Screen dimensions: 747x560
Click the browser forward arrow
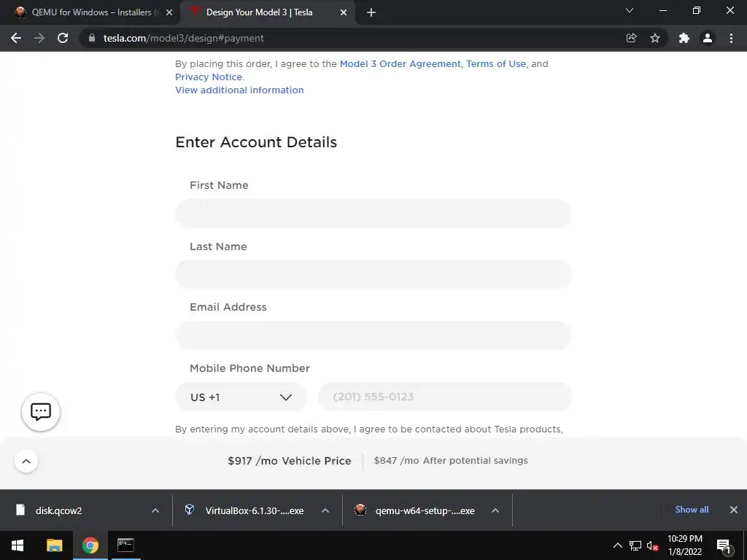[x=39, y=38]
